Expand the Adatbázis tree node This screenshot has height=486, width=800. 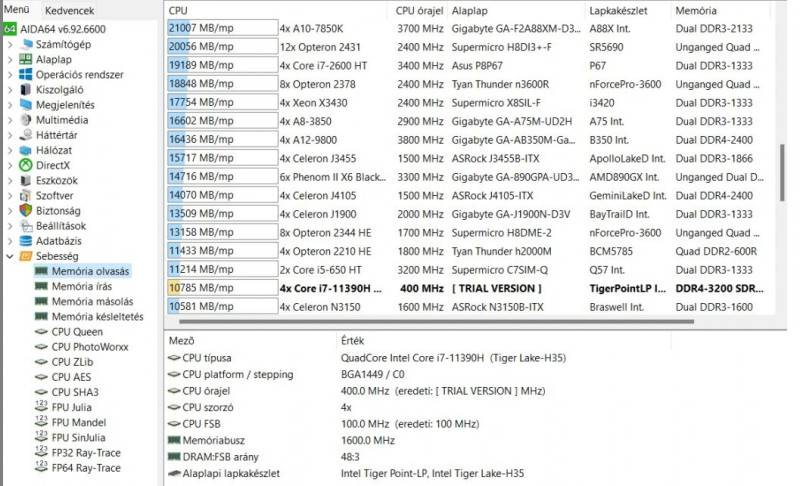(x=9, y=241)
